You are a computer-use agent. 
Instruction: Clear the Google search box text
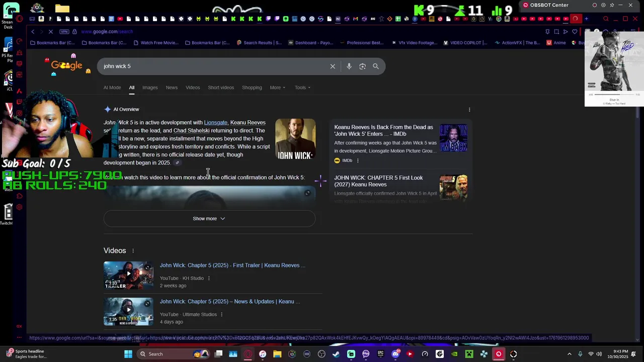[333, 66]
